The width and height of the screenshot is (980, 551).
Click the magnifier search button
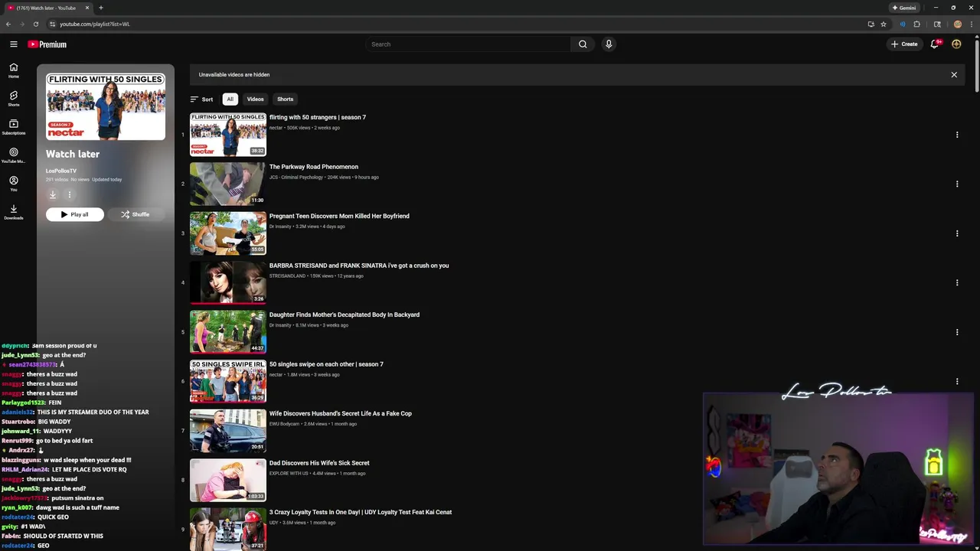click(583, 44)
